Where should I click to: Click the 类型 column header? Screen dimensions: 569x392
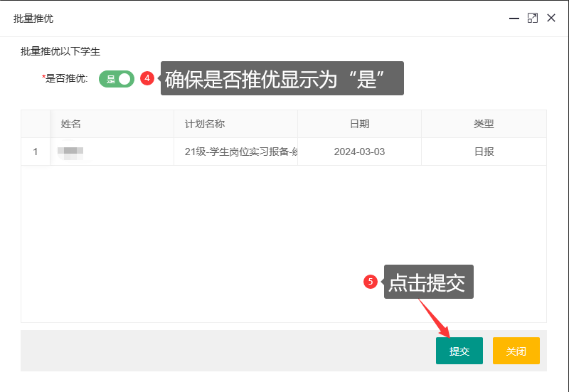coord(484,124)
